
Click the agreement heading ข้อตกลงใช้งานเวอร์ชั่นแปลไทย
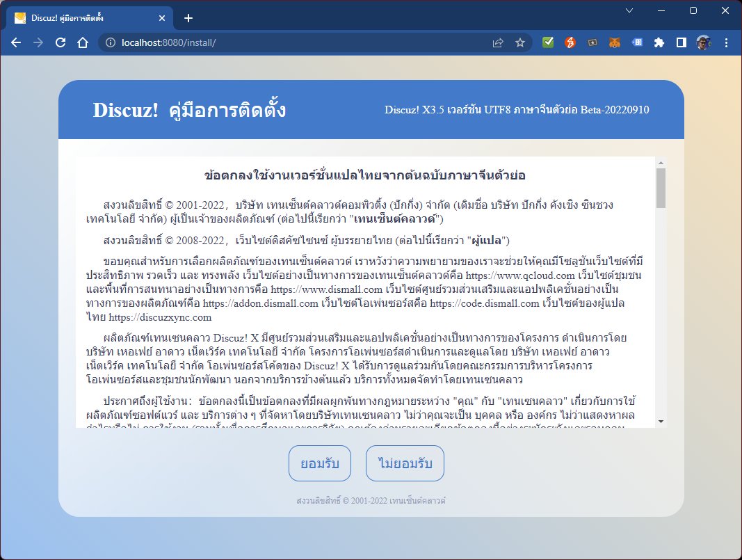(364, 175)
